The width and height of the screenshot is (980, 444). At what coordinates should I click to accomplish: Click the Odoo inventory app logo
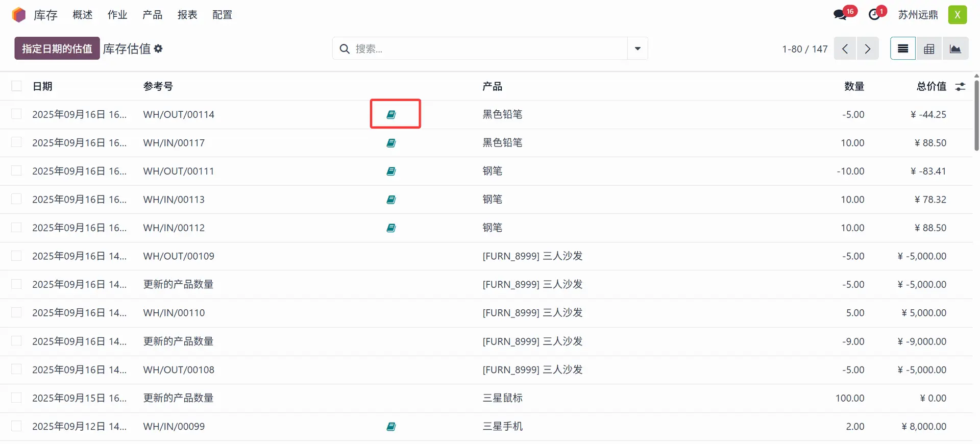click(19, 15)
